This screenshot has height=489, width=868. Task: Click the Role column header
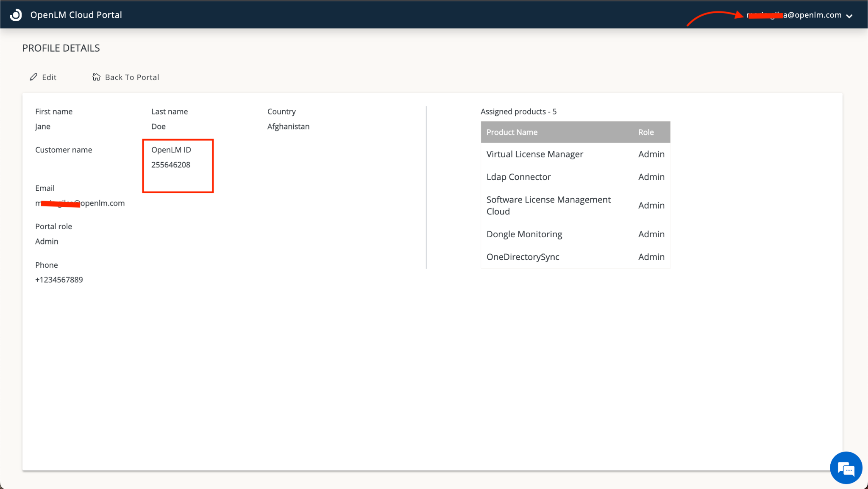(x=645, y=132)
